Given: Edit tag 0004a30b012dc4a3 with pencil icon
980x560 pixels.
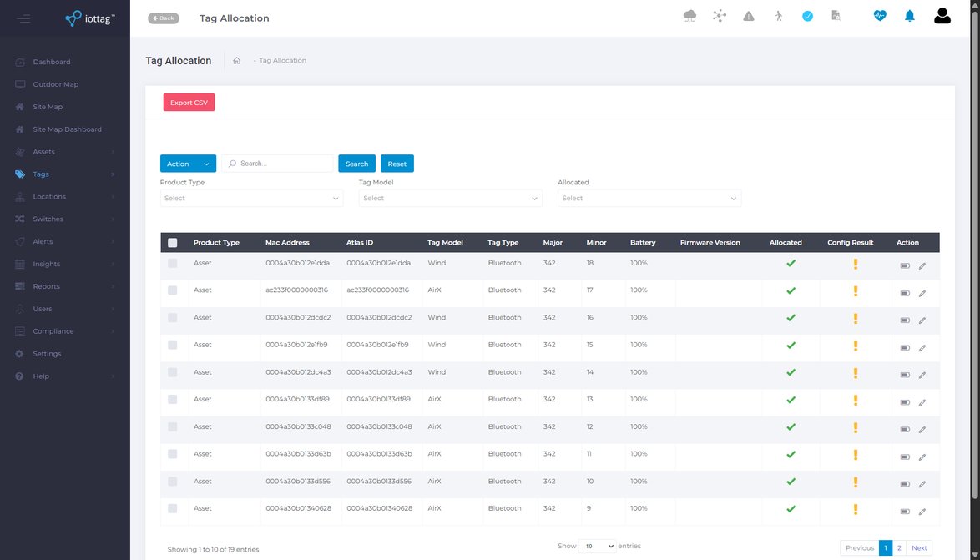Looking at the screenshot, I should (922, 375).
